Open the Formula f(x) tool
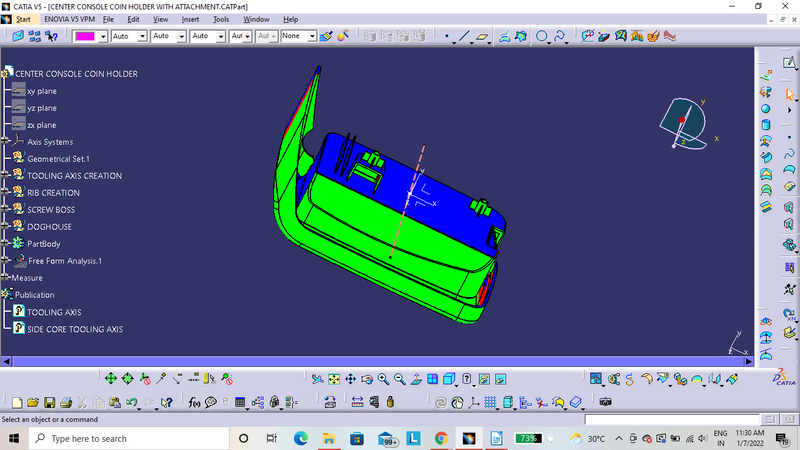Viewport: 800px width, 450px height. pyautogui.click(x=194, y=403)
